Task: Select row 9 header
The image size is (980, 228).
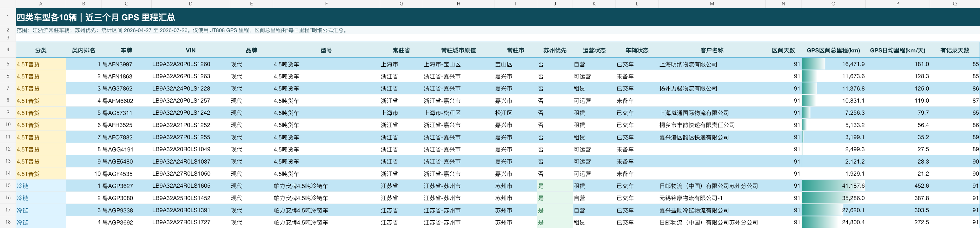Action: tap(8, 113)
